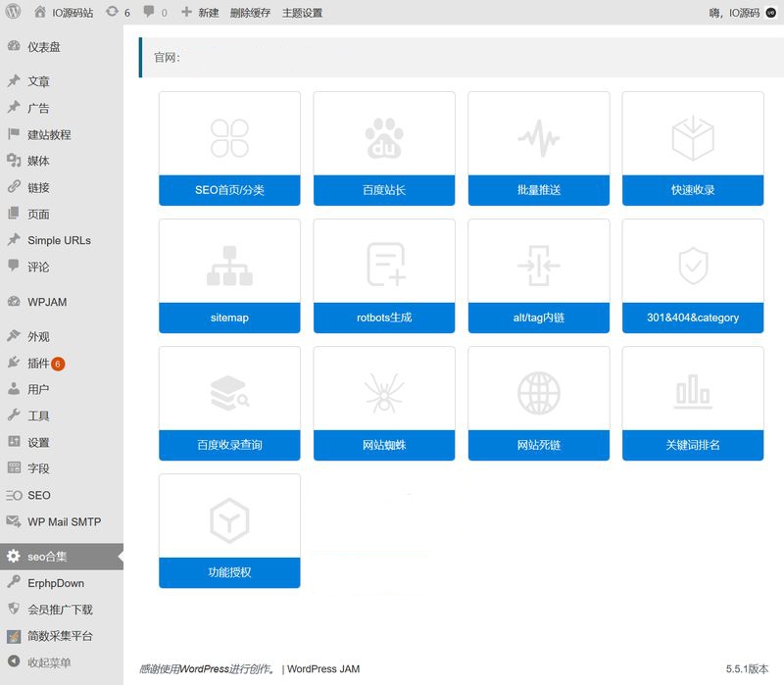The width and height of the screenshot is (784, 685).
Task: Select the alt/tag内链 merge arrows icon
Action: [x=538, y=266]
